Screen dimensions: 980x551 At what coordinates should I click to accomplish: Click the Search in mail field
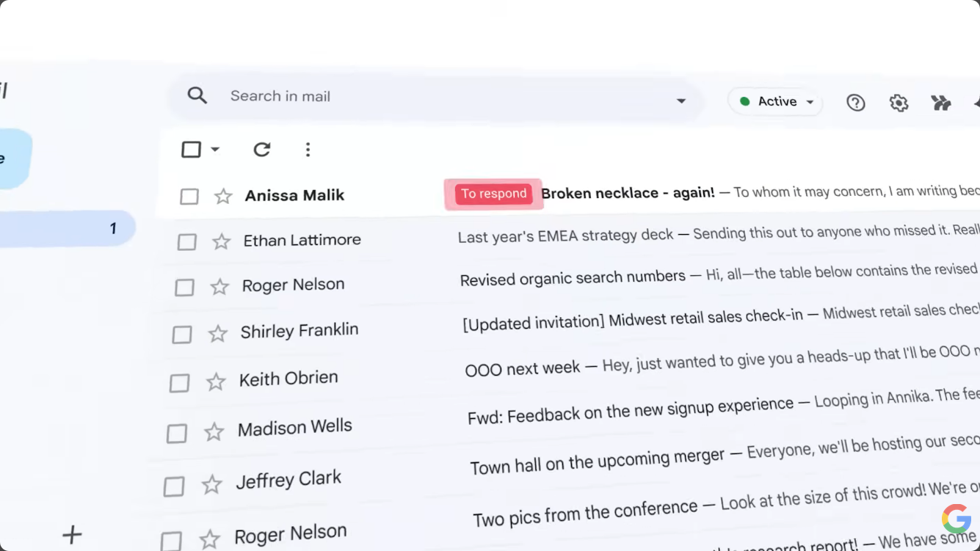click(440, 96)
